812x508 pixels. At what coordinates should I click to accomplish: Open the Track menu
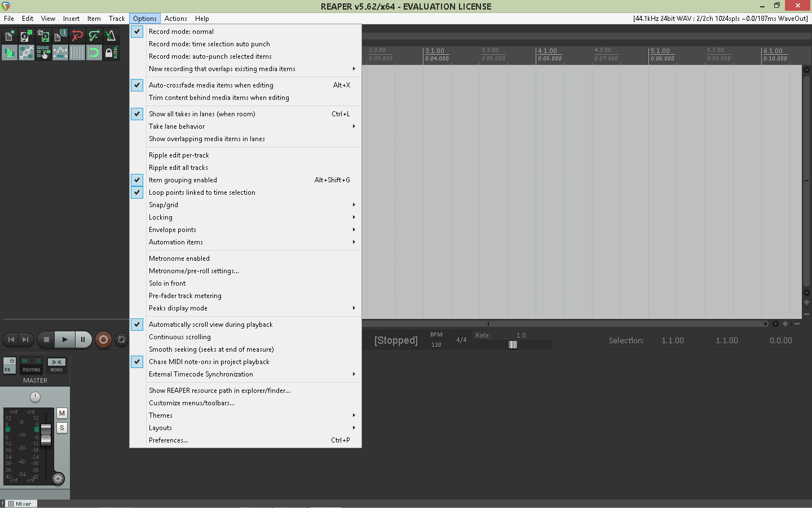coord(117,19)
